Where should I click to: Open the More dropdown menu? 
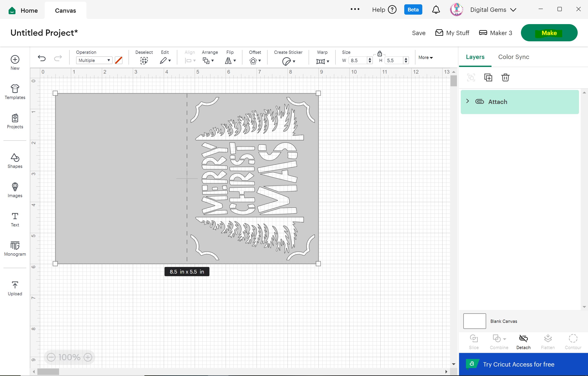pyautogui.click(x=425, y=57)
